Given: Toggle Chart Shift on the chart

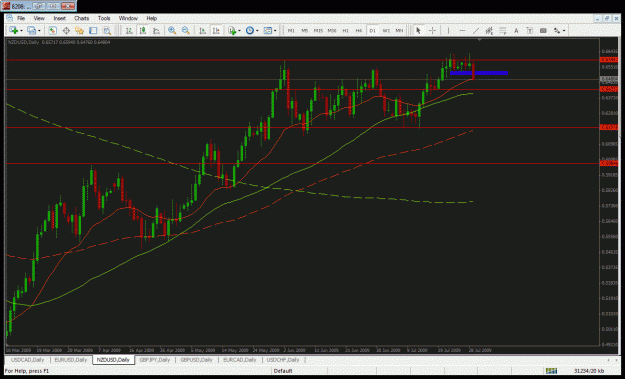Looking at the screenshot, I should (216, 31).
